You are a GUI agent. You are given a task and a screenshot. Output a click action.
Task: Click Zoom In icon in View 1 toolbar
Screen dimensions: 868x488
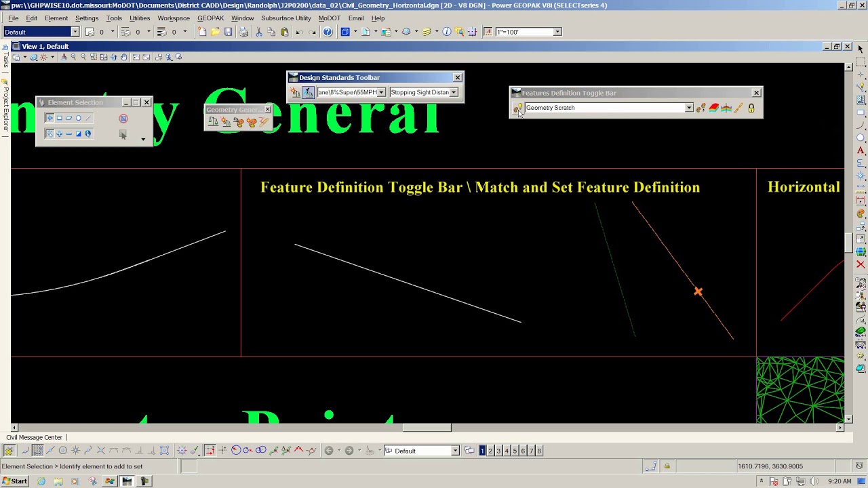point(74,57)
